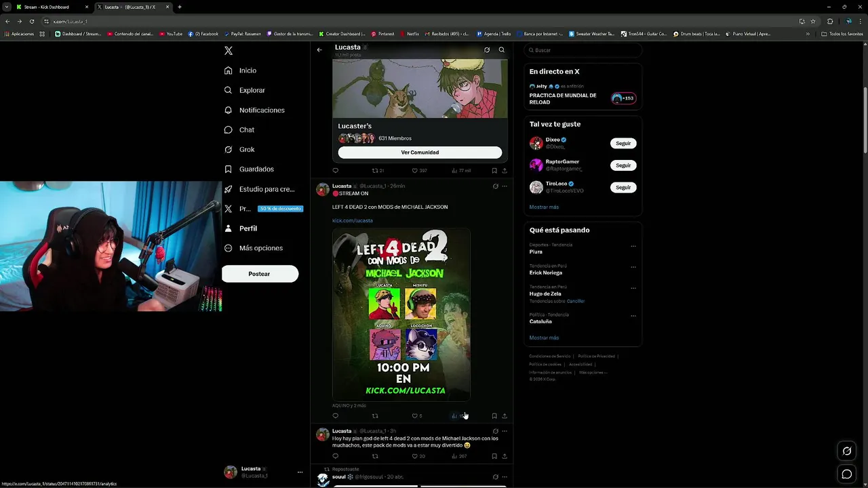The width and height of the screenshot is (868, 488).
Task: Open more menu on STREAM ON post
Action: [505, 186]
